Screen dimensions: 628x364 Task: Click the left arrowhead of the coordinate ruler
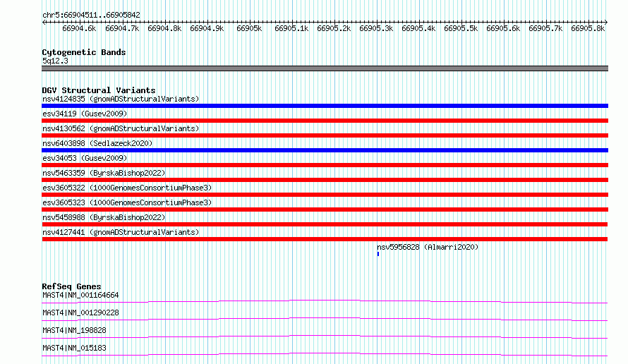[x=44, y=23]
